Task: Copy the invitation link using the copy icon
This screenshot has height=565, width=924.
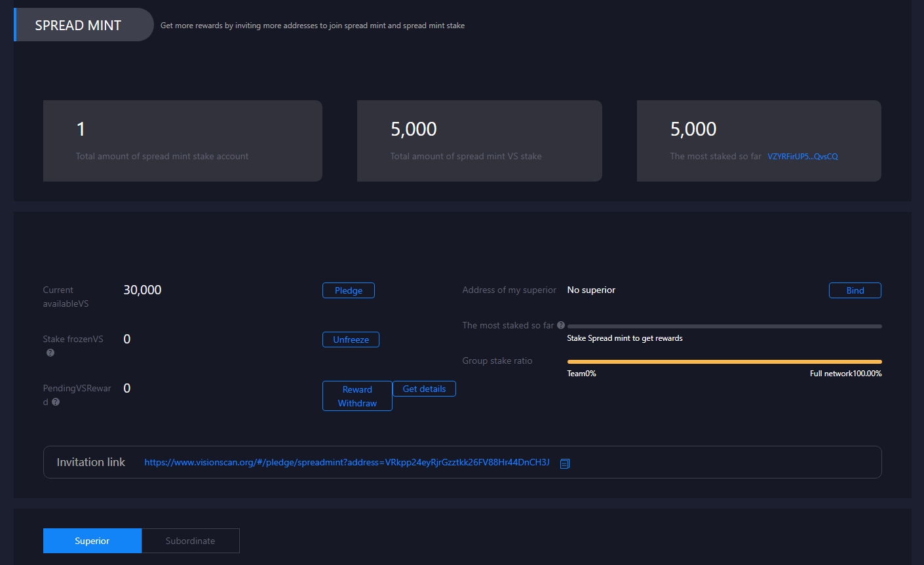Action: pos(565,463)
